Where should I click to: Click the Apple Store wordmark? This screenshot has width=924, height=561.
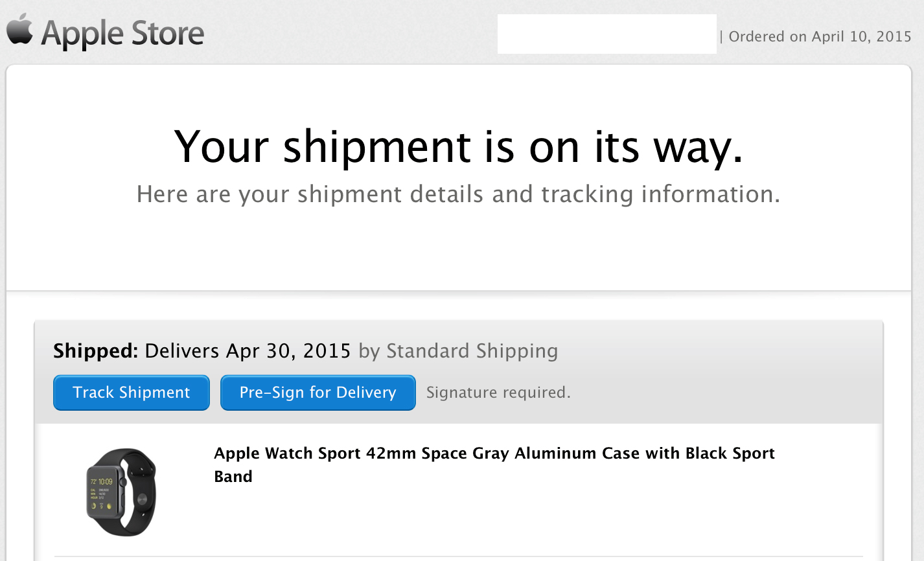122,33
